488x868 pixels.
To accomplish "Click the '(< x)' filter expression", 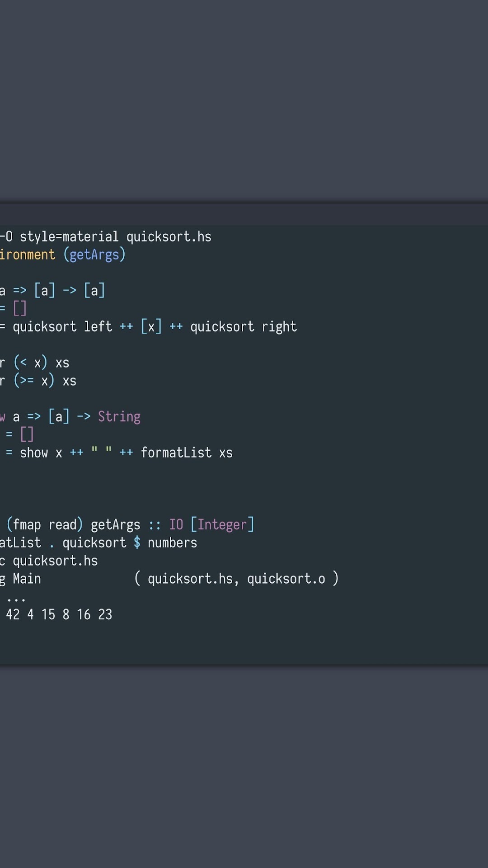I will tap(30, 363).
